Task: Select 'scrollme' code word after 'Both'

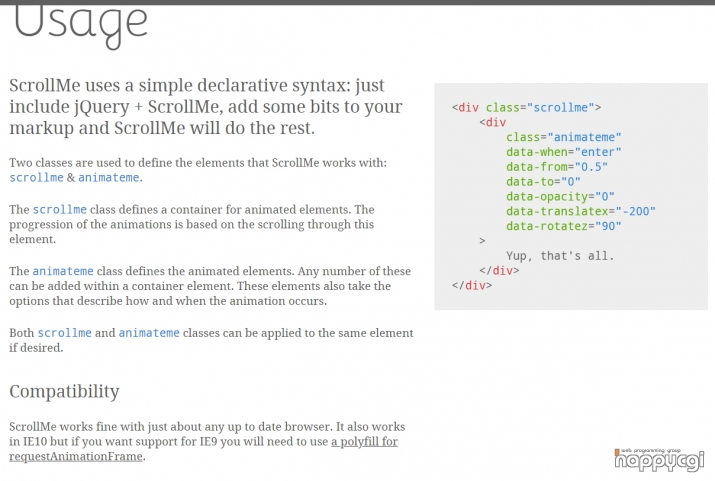Action: point(64,333)
